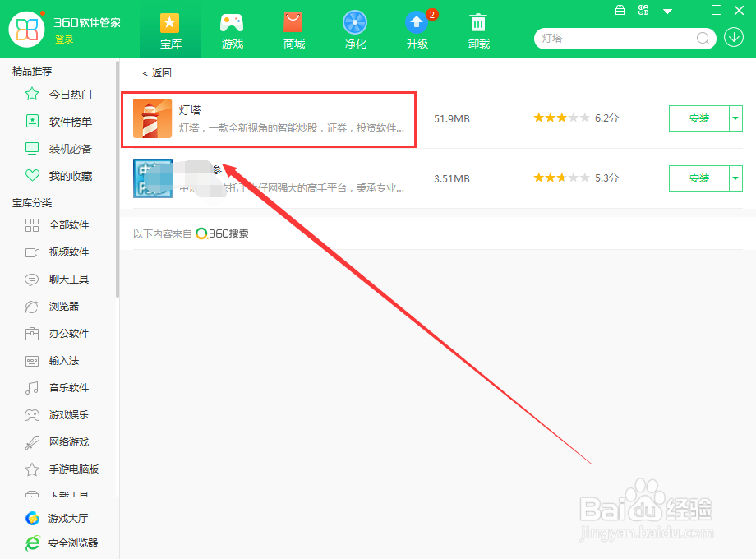Open the download manager arrow icon
756x559 pixels.
[x=734, y=37]
